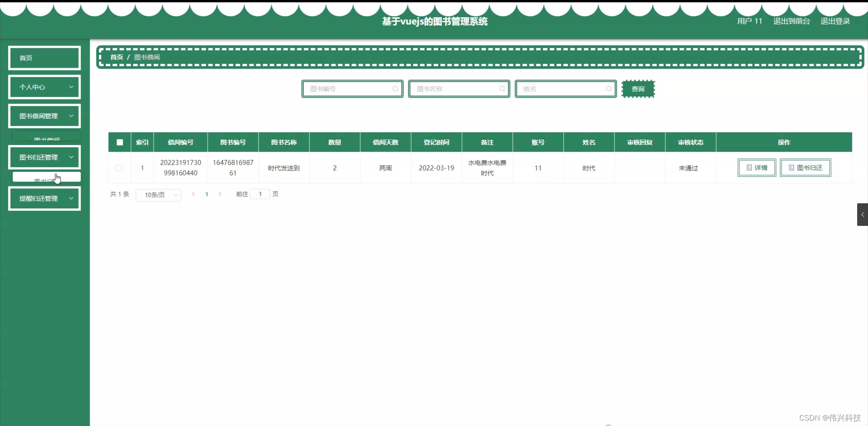The image size is (868, 426).
Task: Select 退出登录 in top navigation
Action: (835, 21)
